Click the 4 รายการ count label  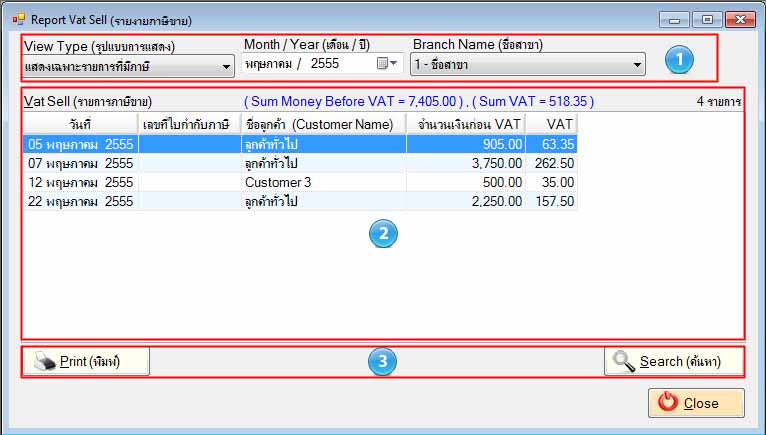click(719, 101)
